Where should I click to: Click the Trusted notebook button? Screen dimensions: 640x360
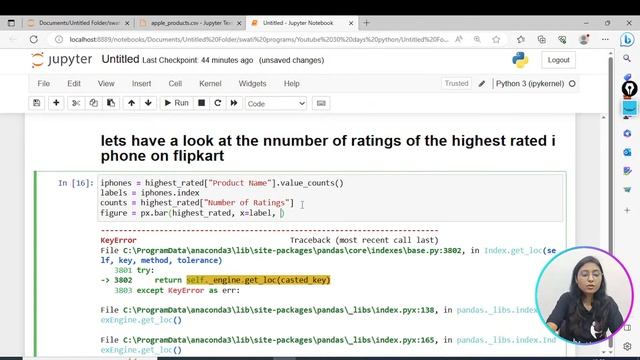click(x=456, y=84)
